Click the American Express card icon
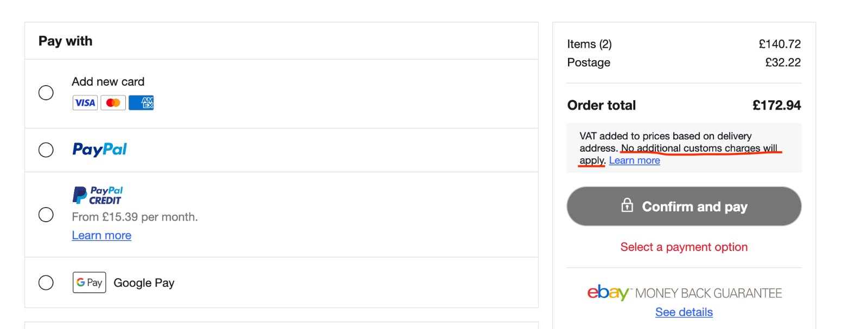868x329 pixels. coord(141,102)
